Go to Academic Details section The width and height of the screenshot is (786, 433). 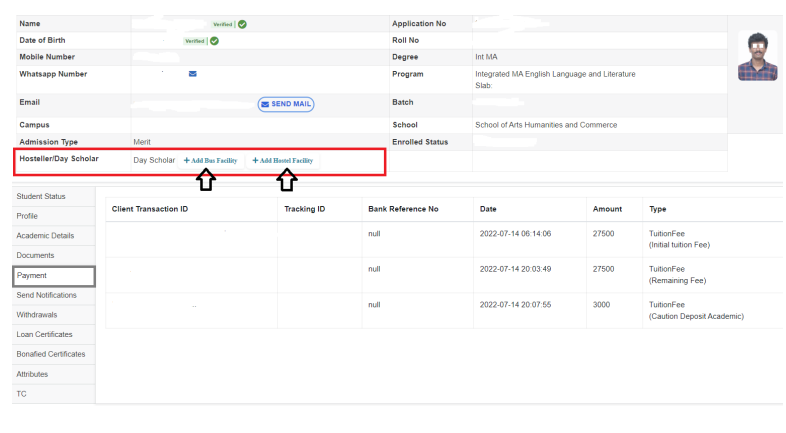click(x=45, y=236)
